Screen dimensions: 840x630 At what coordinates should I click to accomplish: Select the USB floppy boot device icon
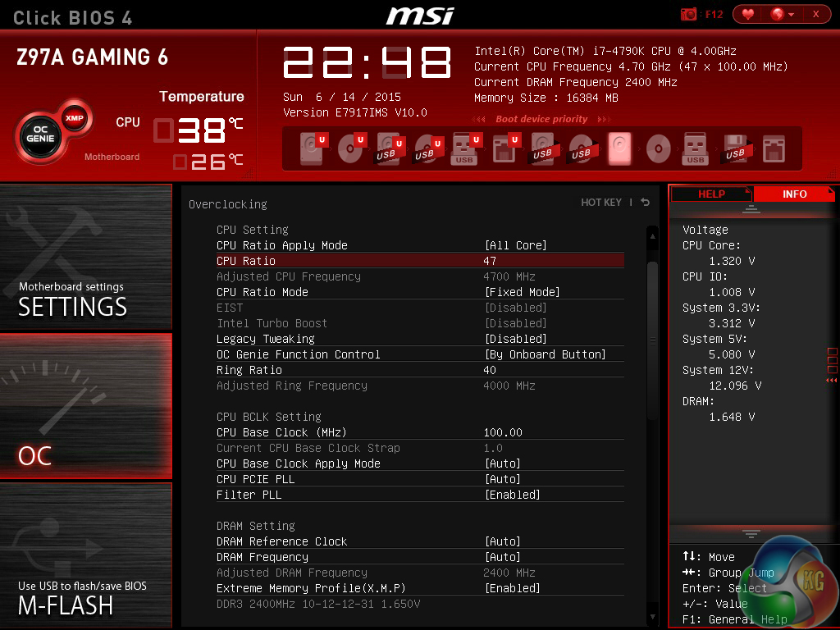[737, 148]
